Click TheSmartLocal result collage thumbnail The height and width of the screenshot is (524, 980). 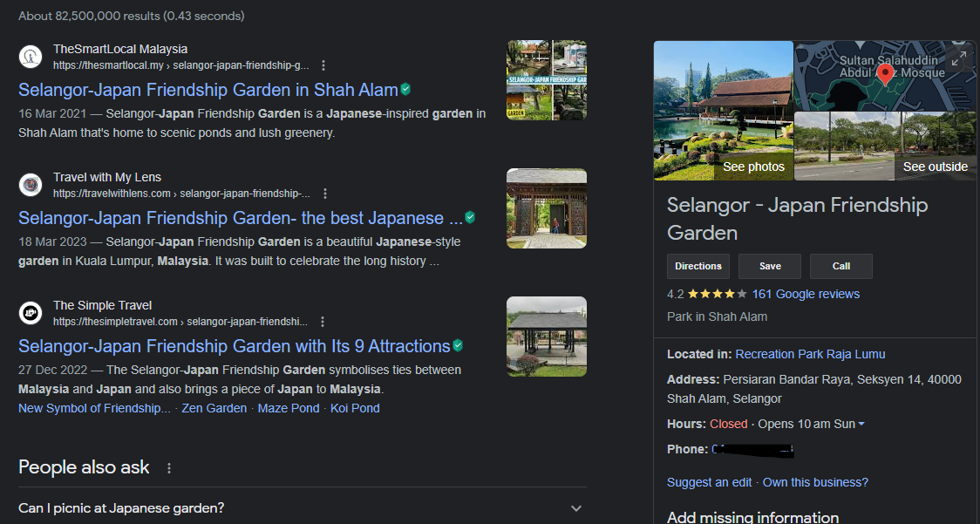click(547, 81)
